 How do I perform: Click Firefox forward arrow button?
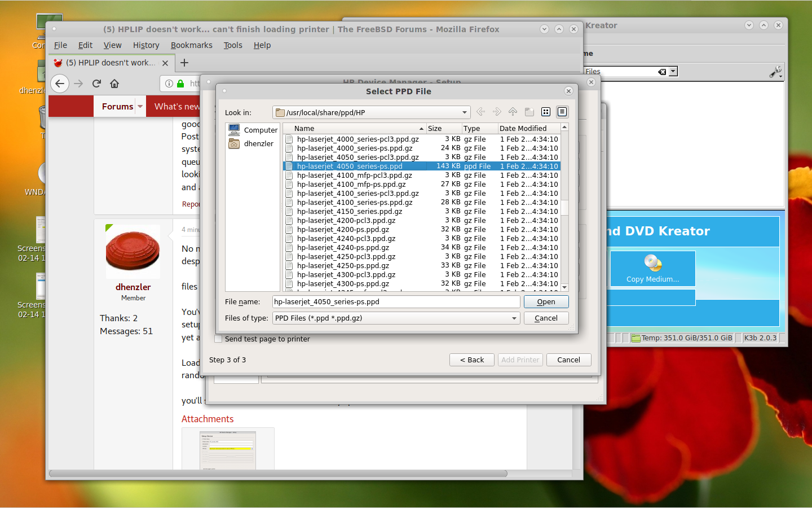click(x=78, y=84)
